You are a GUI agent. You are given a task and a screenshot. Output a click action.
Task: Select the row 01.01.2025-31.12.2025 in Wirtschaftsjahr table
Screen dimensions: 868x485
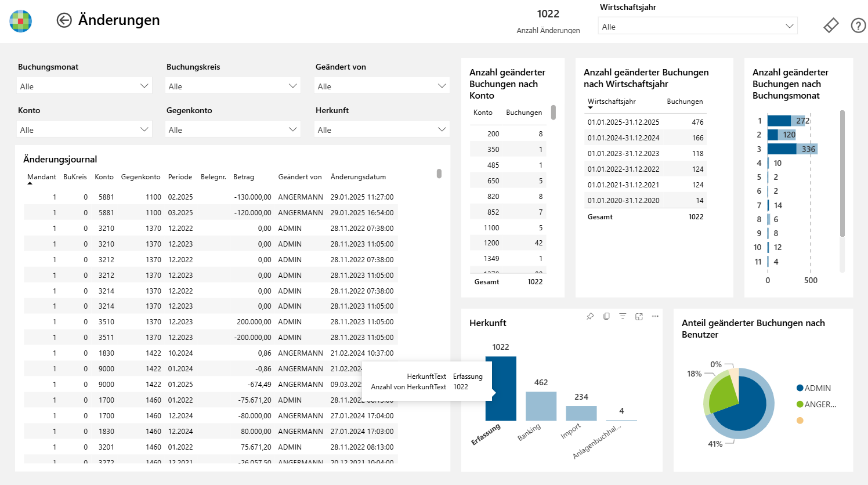[646, 122]
